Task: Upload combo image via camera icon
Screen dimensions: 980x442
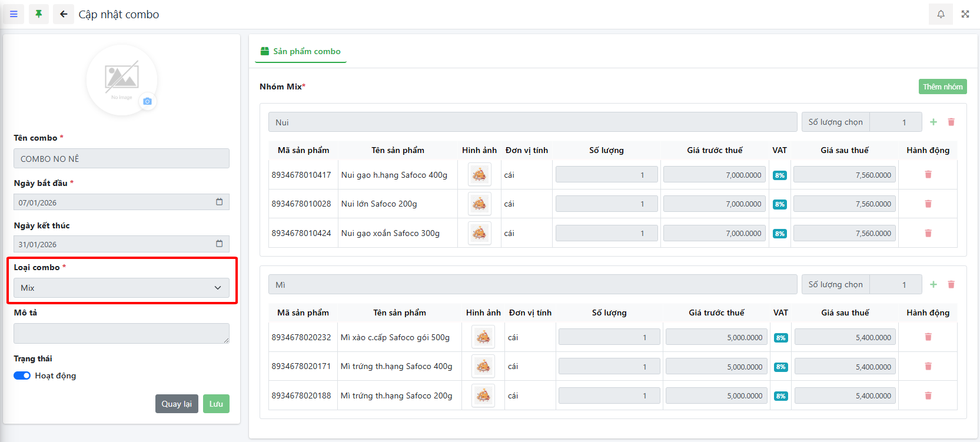Action: tap(147, 101)
